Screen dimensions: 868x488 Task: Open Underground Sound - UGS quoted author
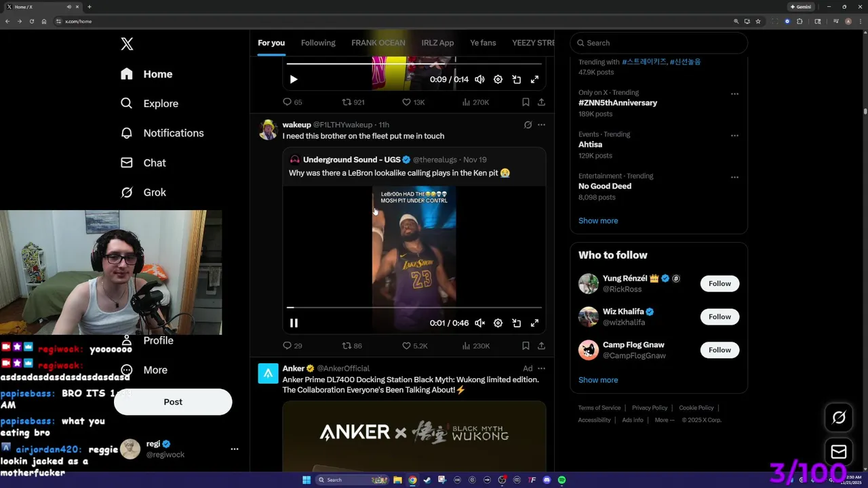pos(351,159)
